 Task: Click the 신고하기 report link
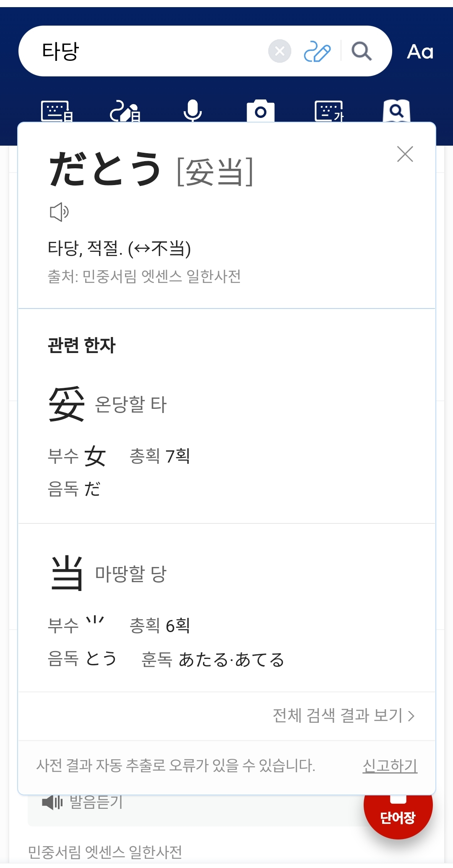point(390,766)
